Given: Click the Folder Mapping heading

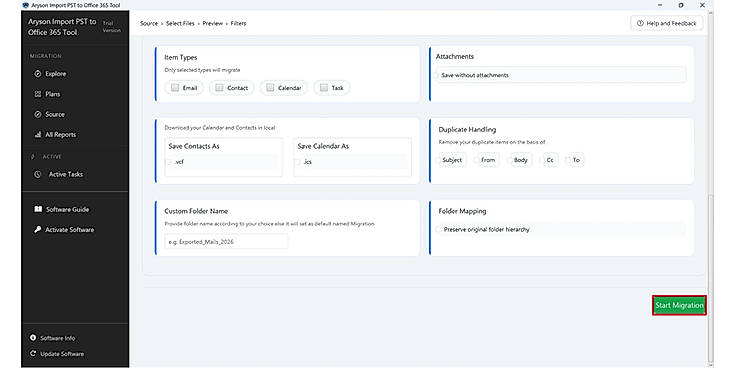Looking at the screenshot, I should [x=462, y=211].
